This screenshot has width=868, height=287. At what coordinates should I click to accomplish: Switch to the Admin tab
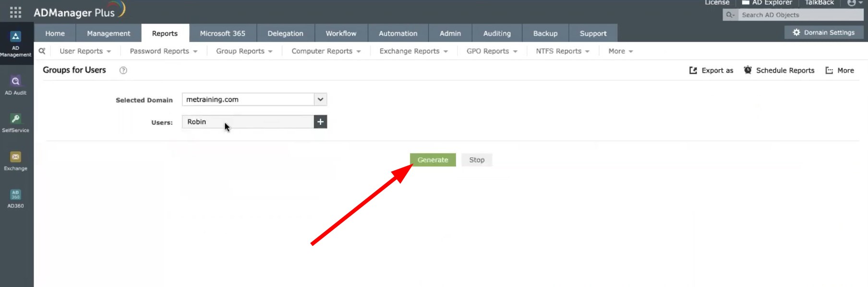(x=450, y=33)
